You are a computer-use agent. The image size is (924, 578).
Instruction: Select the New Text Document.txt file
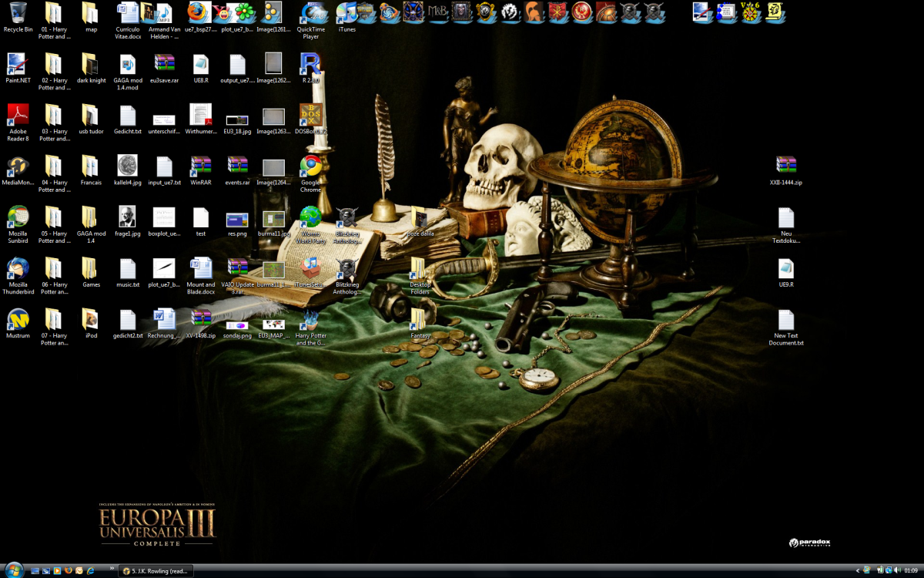(x=785, y=321)
